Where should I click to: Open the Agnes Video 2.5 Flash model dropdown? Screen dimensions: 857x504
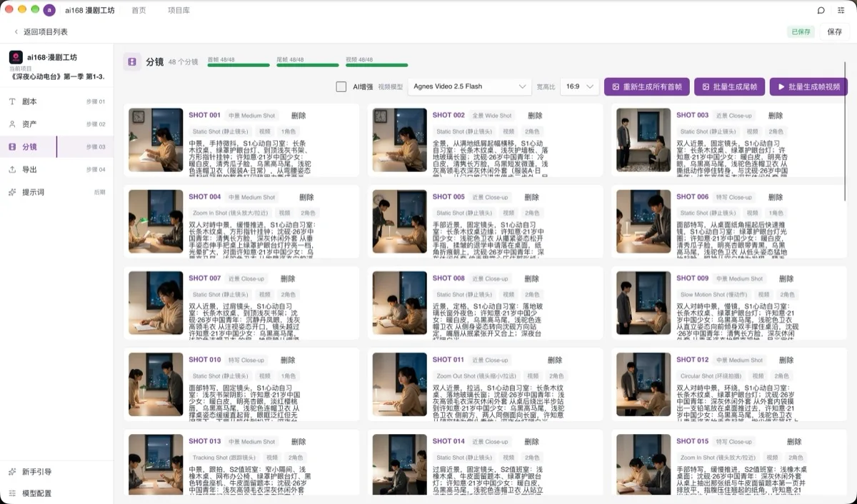tap(470, 86)
